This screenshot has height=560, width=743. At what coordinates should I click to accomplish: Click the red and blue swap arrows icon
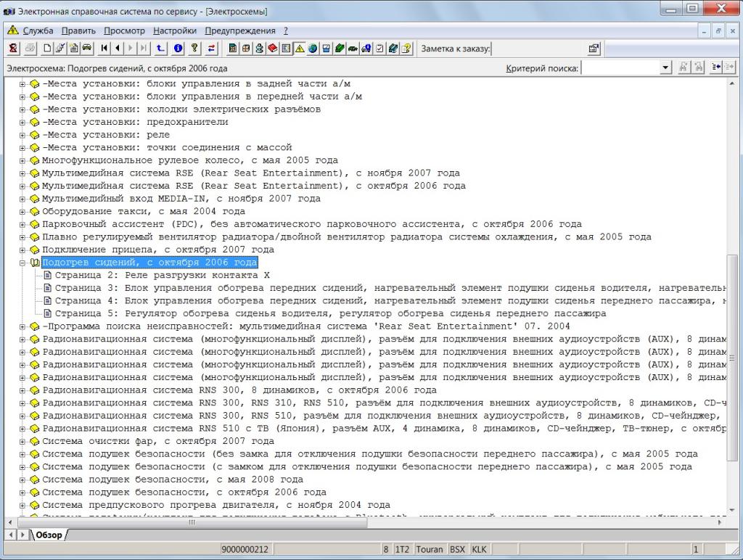tap(211, 49)
